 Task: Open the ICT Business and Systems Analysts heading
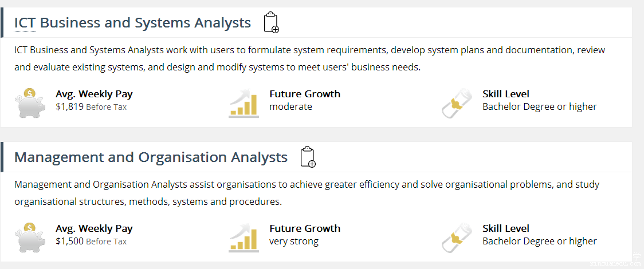(x=132, y=23)
